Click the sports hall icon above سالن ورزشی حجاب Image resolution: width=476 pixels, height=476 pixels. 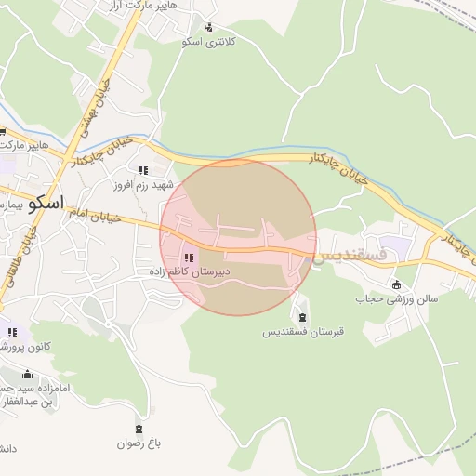[396, 284]
